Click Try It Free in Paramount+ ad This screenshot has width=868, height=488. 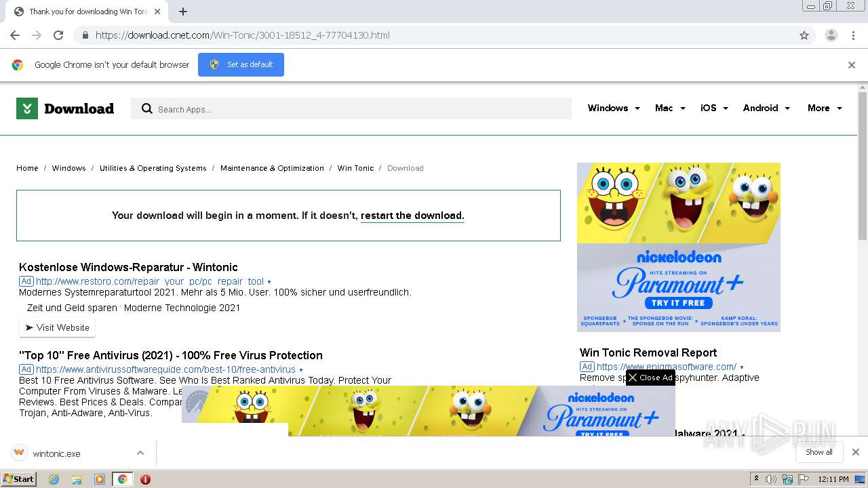[x=679, y=303]
